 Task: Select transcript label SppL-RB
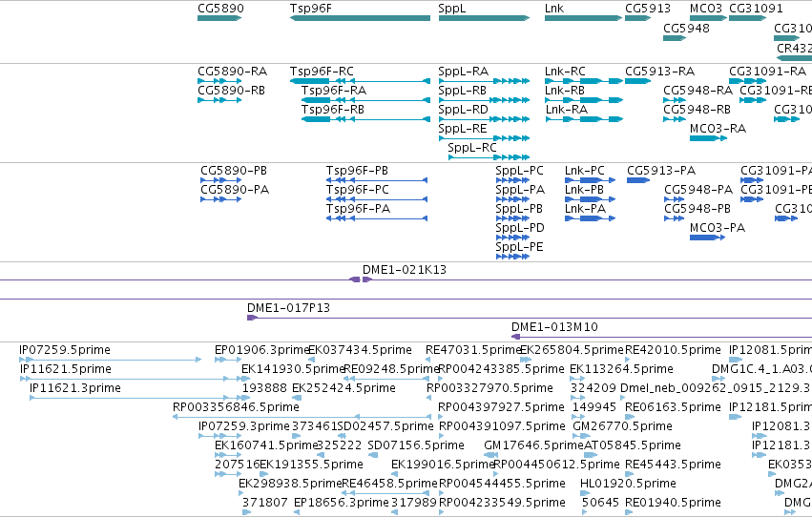click(462, 90)
